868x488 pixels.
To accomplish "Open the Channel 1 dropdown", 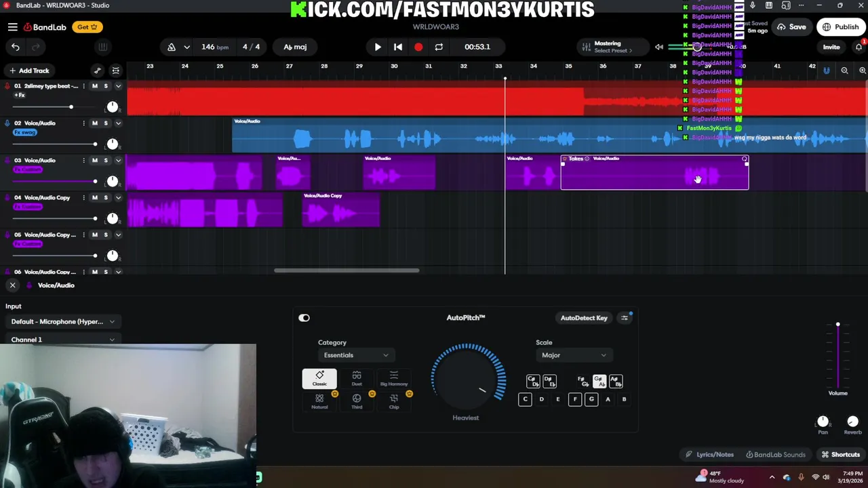I will [62, 340].
